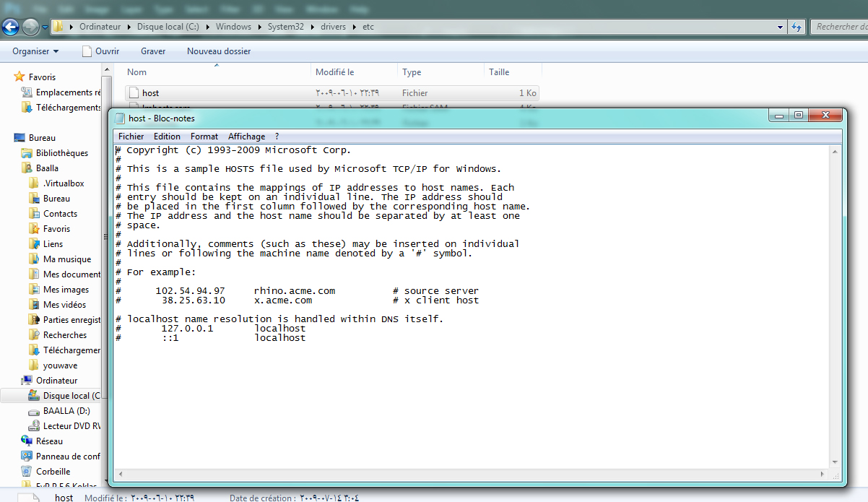Click the Rechercher search field

[838, 27]
